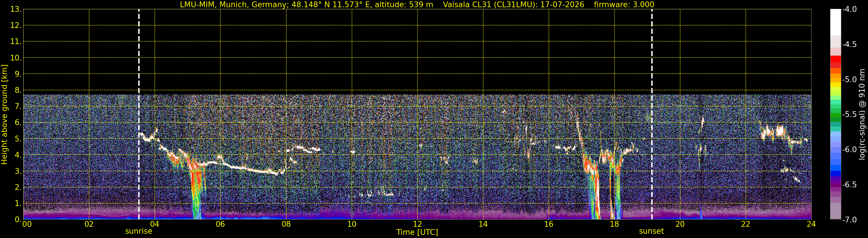This screenshot has width=868, height=238.
Task: Click the 'sunrise' label below the axis
Action: point(139,231)
